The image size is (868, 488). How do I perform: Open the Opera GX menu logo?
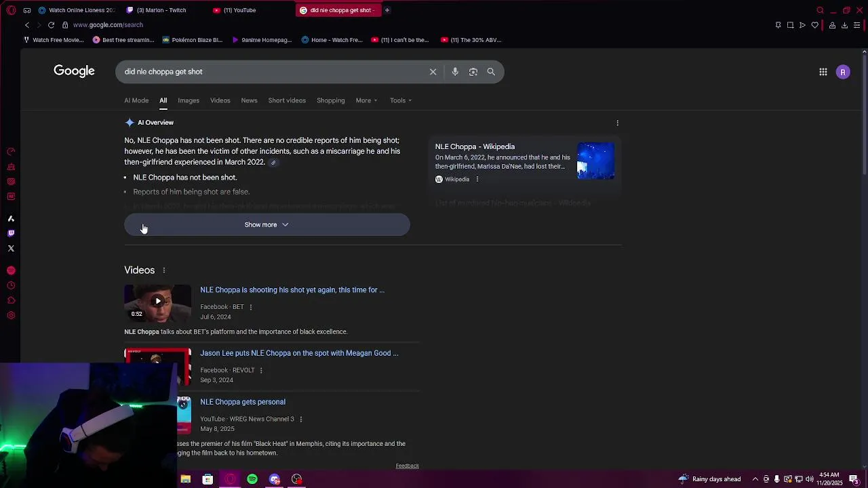click(x=11, y=10)
